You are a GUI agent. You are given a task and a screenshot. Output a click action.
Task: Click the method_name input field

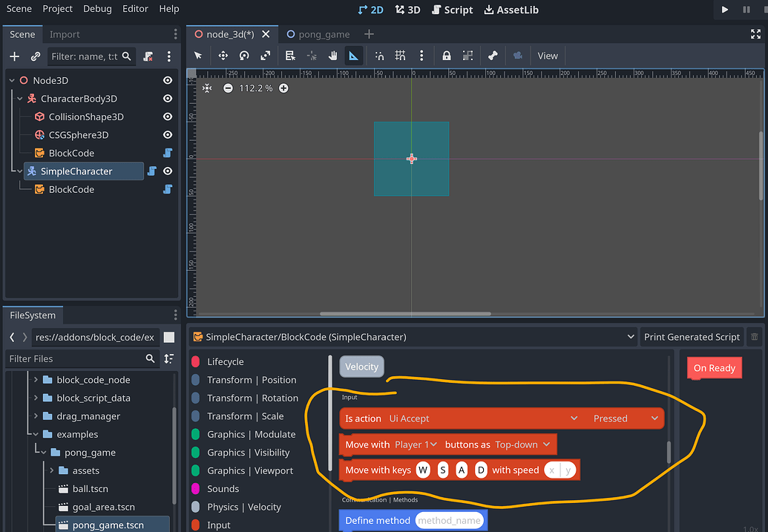tap(449, 520)
